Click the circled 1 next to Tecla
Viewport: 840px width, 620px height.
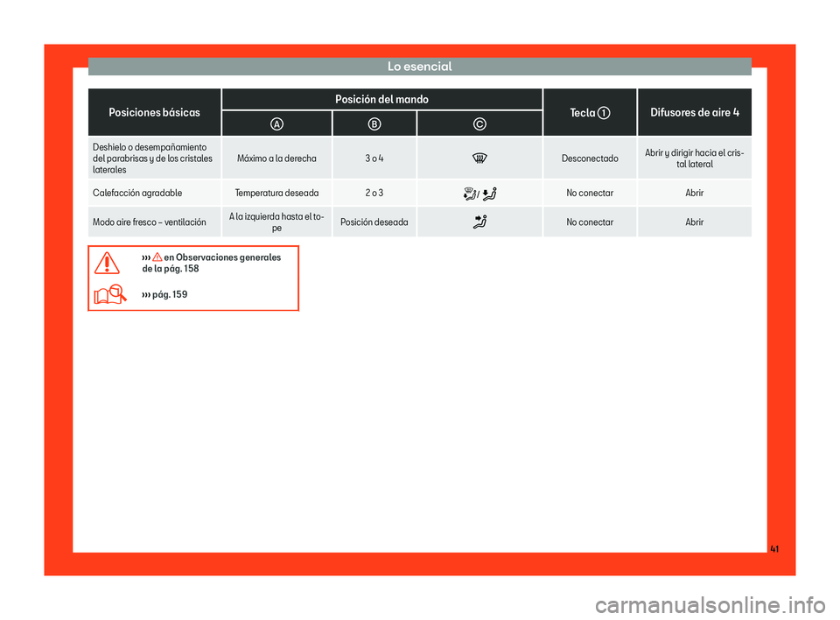coord(604,113)
